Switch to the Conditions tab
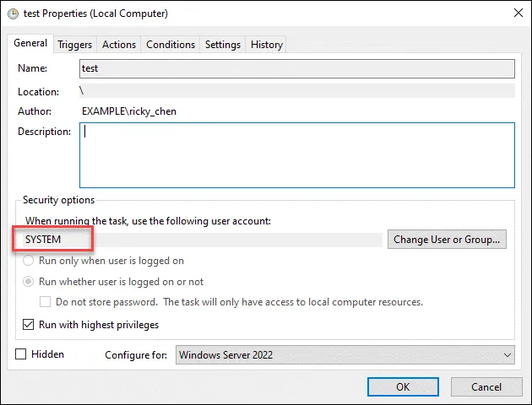This screenshot has width=532, height=405. point(171,45)
